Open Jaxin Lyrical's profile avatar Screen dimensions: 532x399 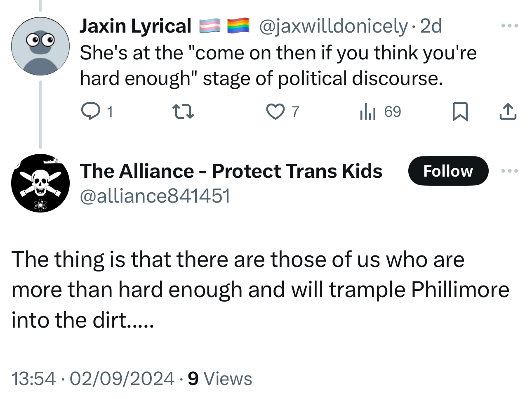click(40, 46)
